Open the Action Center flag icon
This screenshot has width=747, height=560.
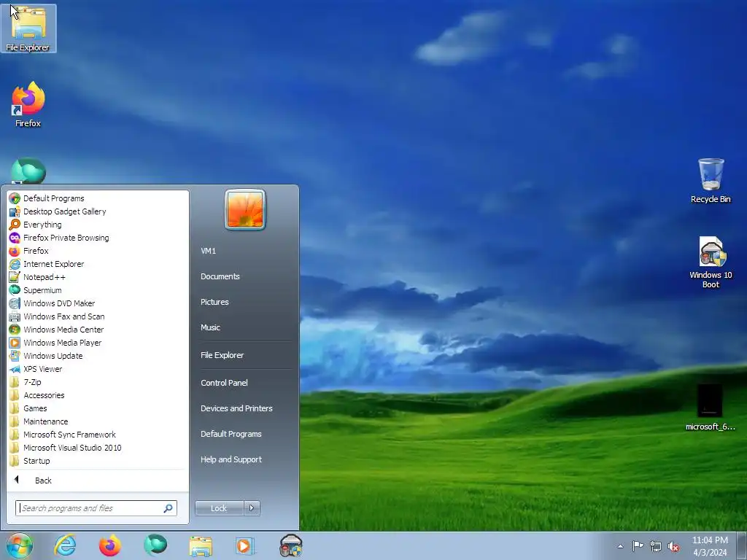(638, 546)
